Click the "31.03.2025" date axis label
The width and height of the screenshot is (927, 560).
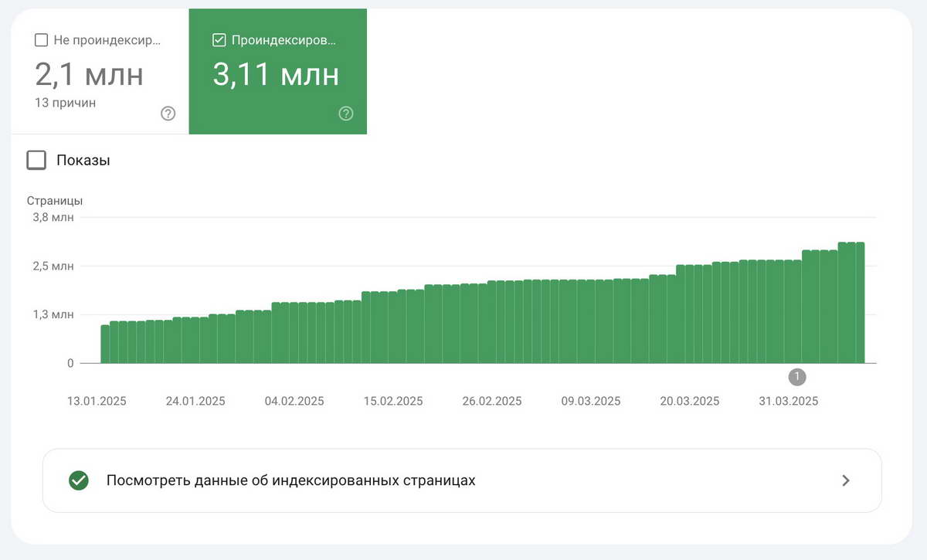[788, 401]
